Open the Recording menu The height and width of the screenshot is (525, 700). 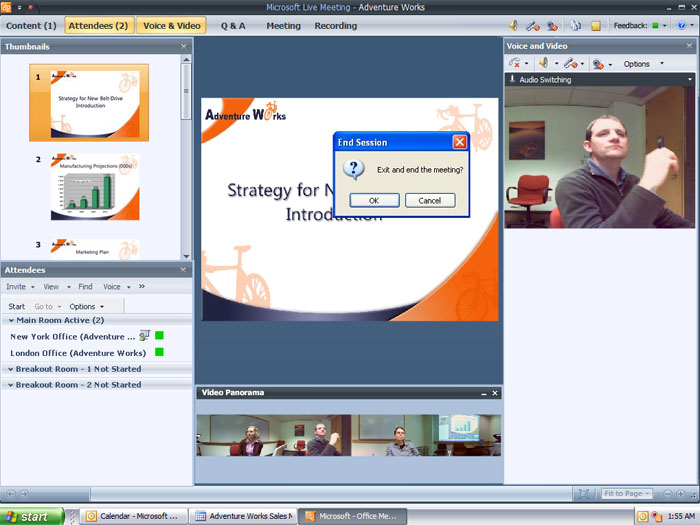pyautogui.click(x=336, y=26)
